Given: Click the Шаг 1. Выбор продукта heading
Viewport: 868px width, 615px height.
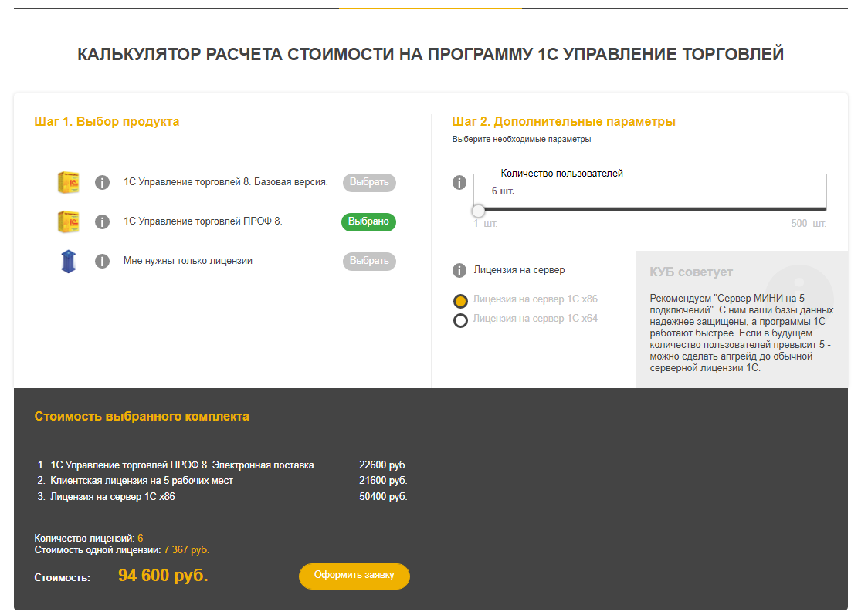Looking at the screenshot, I should tap(107, 122).
